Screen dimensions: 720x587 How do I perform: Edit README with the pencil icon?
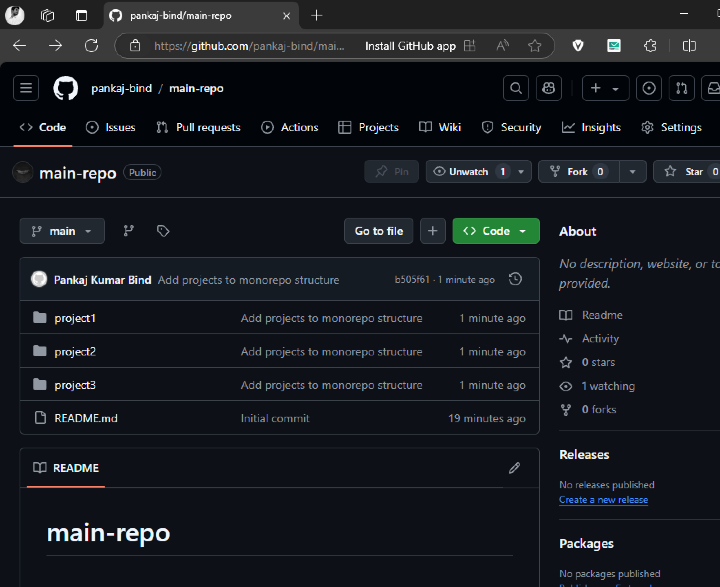point(514,468)
